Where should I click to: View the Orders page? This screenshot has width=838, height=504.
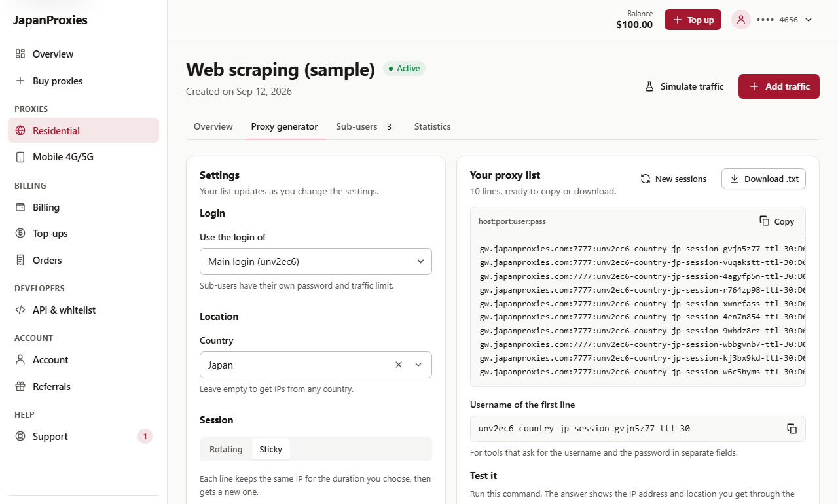click(x=83, y=261)
